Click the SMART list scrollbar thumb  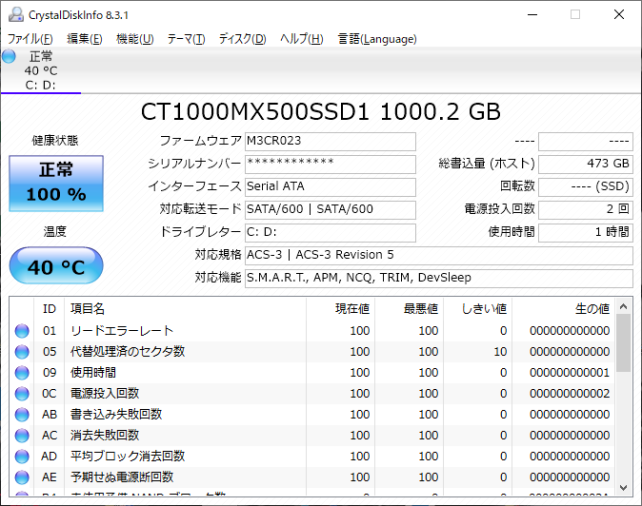(623, 343)
